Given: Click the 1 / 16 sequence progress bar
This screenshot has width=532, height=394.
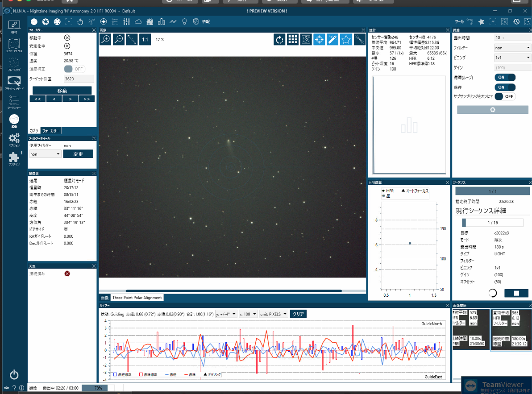Looking at the screenshot, I should [493, 223].
